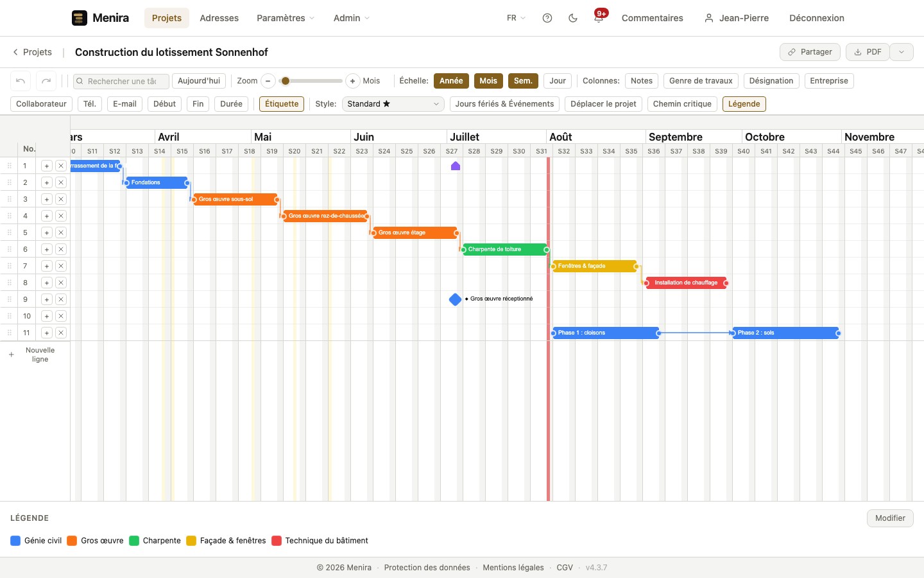
Task: Click Modifier in the legend section
Action: [x=890, y=518]
